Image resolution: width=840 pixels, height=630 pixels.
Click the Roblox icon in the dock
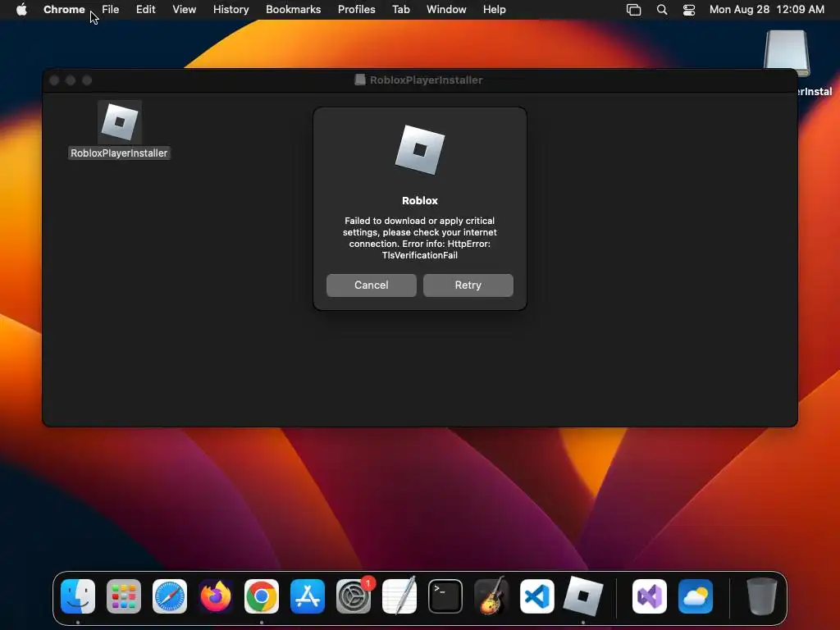[583, 596]
